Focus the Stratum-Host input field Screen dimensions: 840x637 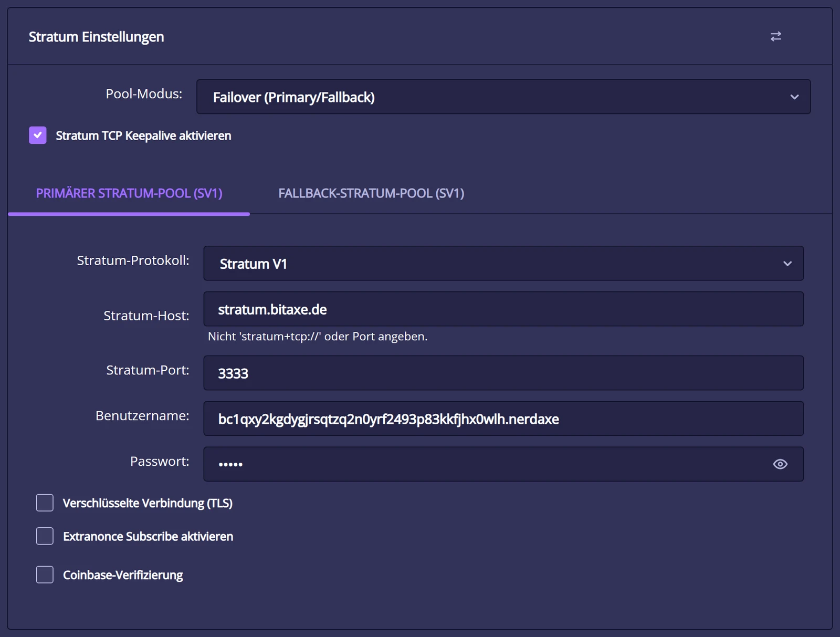503,309
